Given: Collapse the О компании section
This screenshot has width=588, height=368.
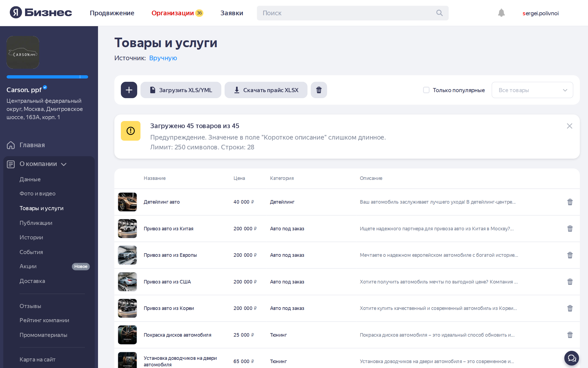Looking at the screenshot, I should pyautogui.click(x=64, y=164).
